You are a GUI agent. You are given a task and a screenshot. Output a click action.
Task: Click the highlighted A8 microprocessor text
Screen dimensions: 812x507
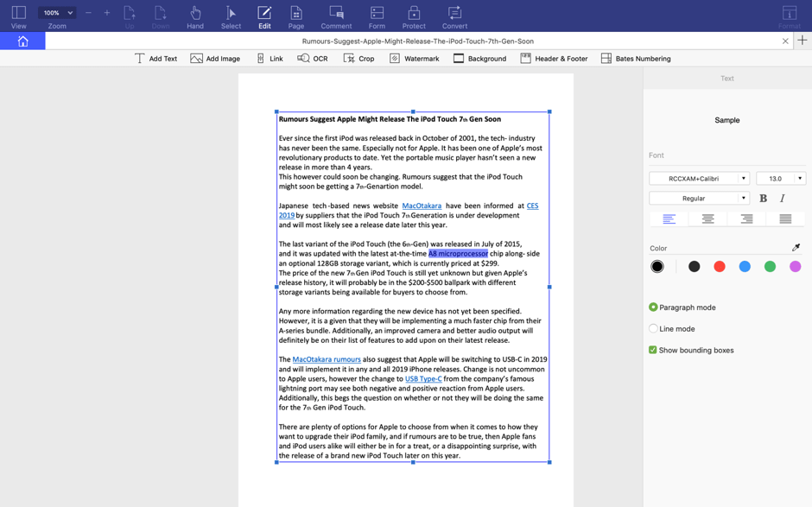[x=458, y=253]
